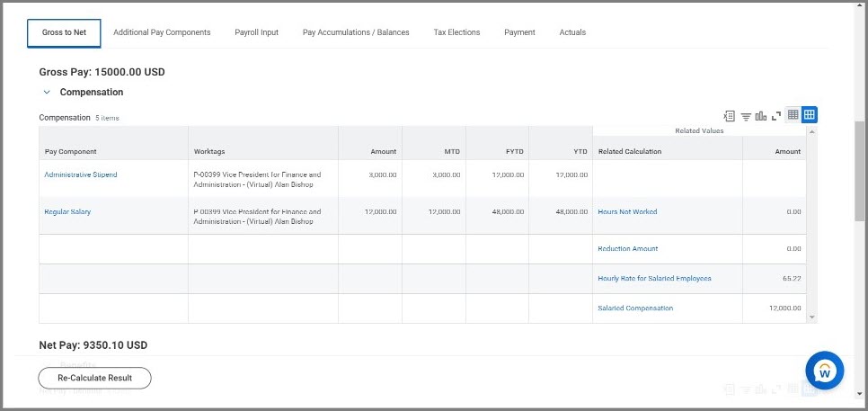868x411 pixels.
Task: Open the Tax Elections tab
Action: click(456, 32)
